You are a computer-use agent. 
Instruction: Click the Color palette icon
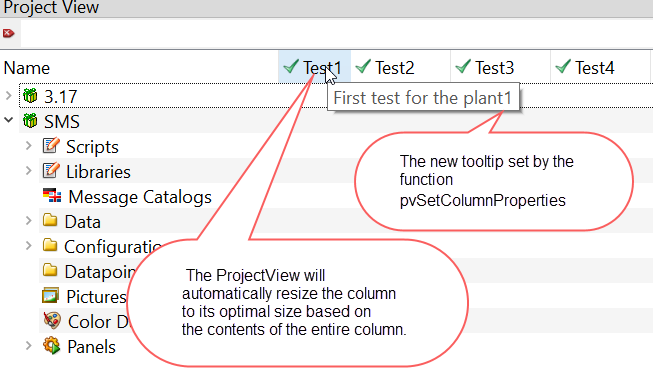[x=52, y=321]
